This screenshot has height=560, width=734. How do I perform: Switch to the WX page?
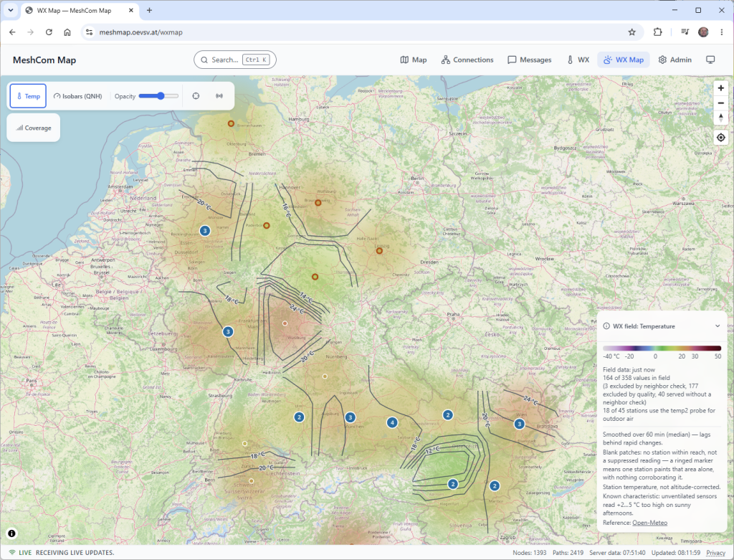point(578,60)
